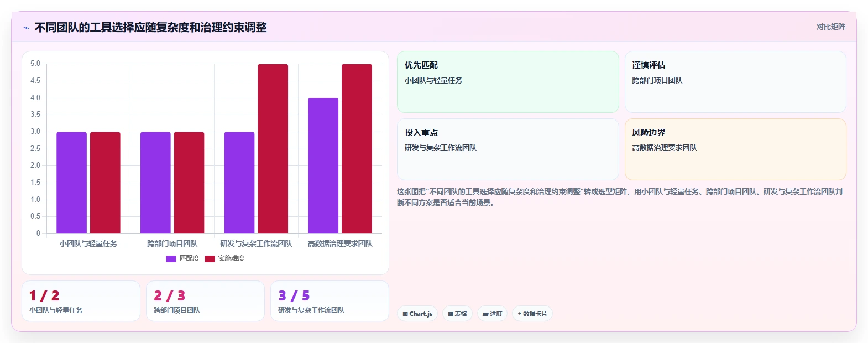Viewport: 868px width, 343px height.
Task: Click the y-axis value 2.5
Action: pos(35,149)
